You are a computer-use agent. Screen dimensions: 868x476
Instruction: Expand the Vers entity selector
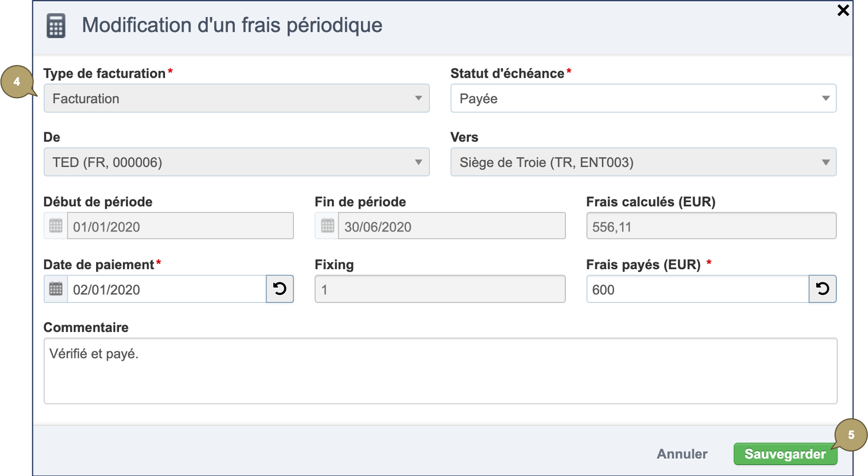coord(826,162)
